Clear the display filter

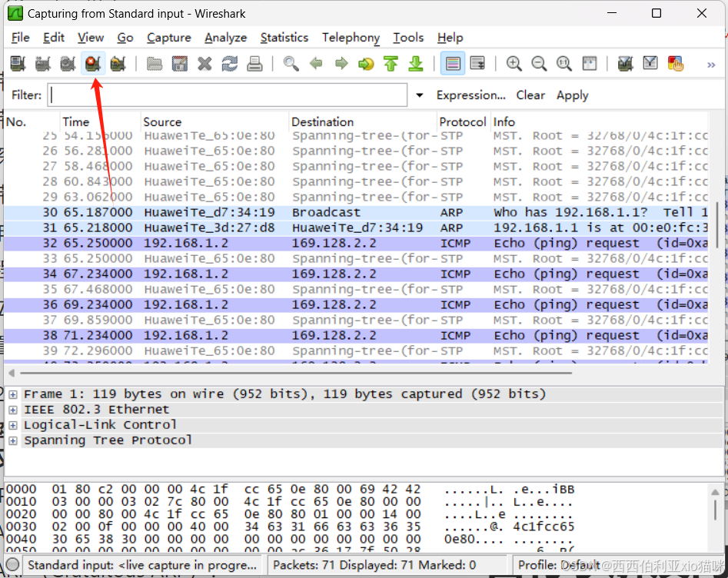click(x=530, y=95)
